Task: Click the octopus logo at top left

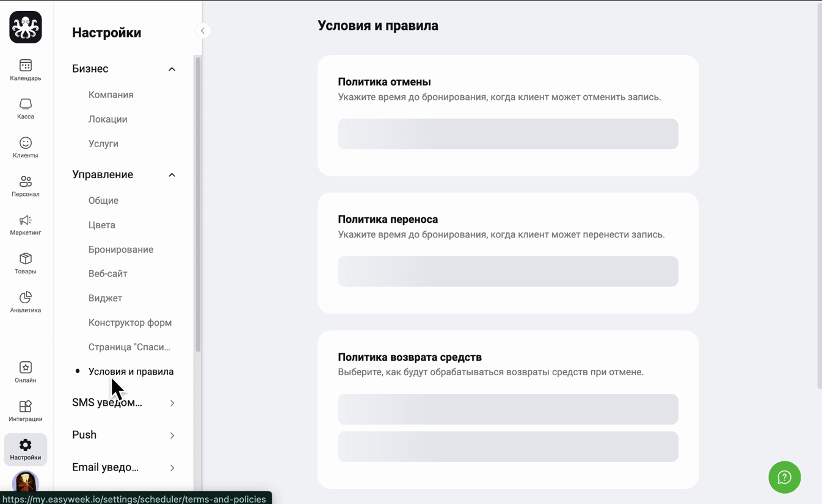Action: pos(26,27)
